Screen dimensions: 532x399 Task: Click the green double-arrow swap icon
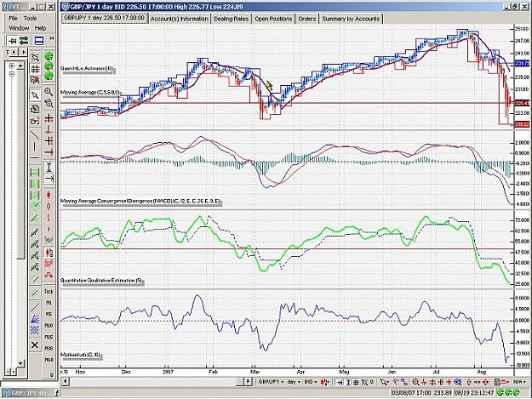(24, 41)
